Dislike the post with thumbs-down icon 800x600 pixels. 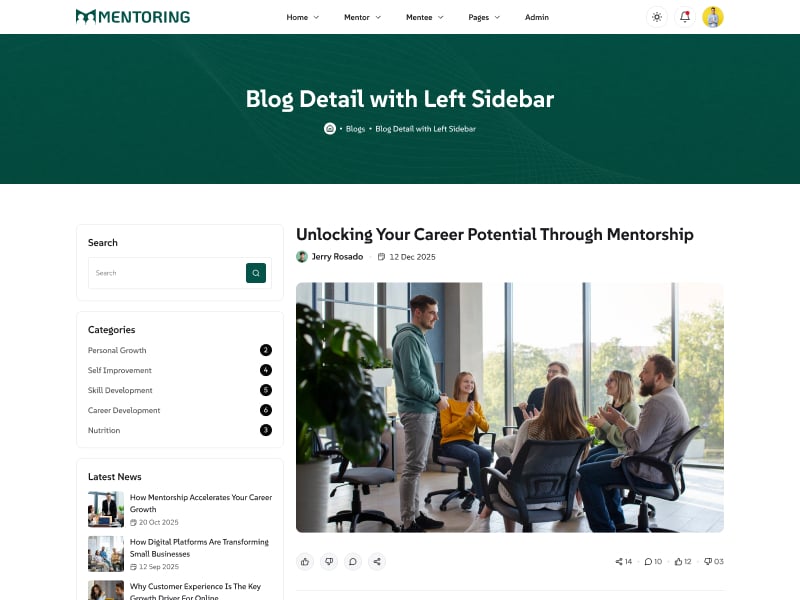coord(329,562)
